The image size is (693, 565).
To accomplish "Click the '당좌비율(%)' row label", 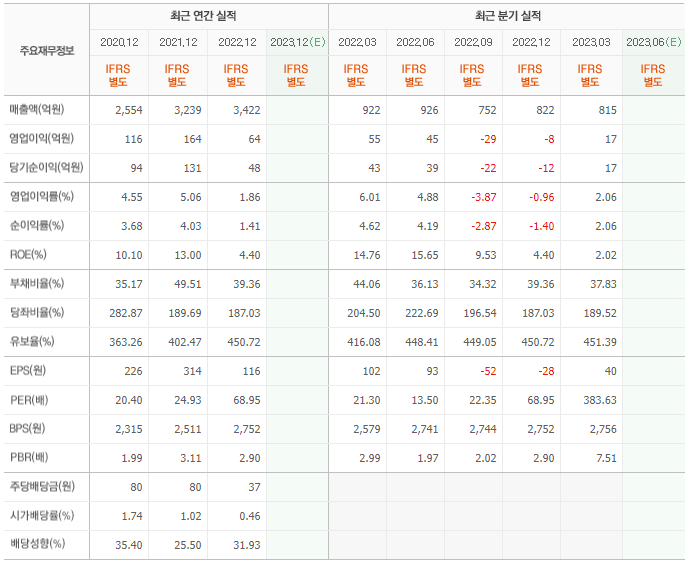I will coord(37,313).
